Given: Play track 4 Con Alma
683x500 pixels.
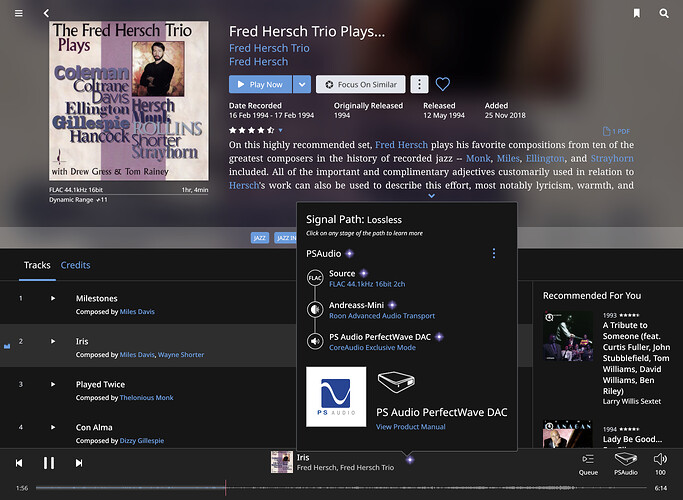Looking at the screenshot, I should pyautogui.click(x=53, y=427).
